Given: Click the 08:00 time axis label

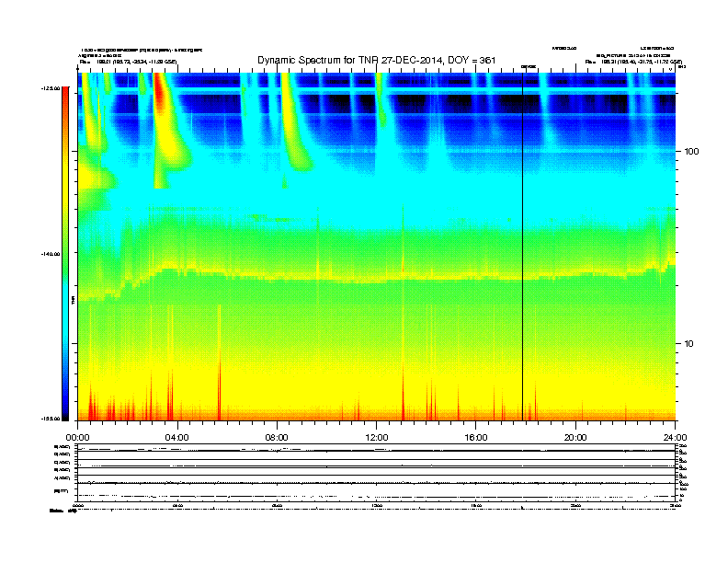Looking at the screenshot, I should (x=277, y=438).
